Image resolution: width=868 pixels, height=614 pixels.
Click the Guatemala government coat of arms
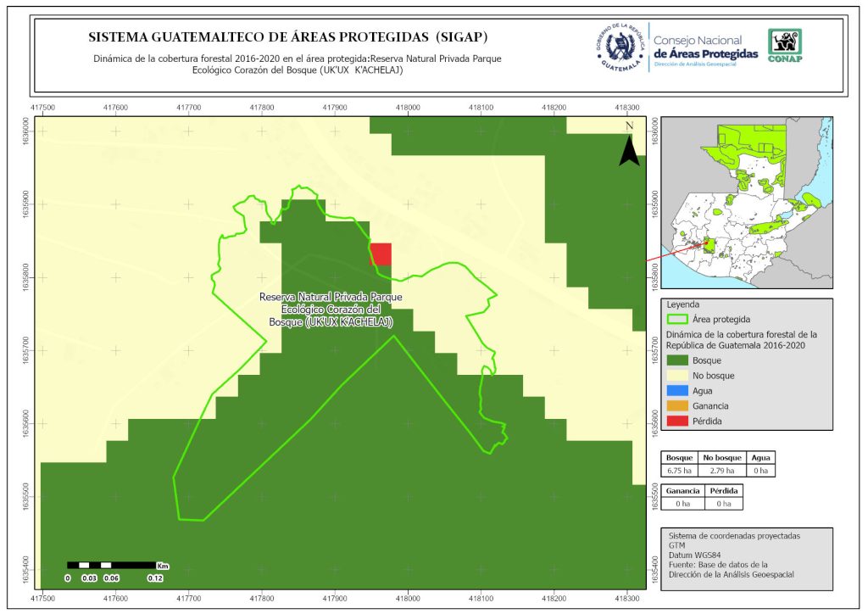click(622, 46)
